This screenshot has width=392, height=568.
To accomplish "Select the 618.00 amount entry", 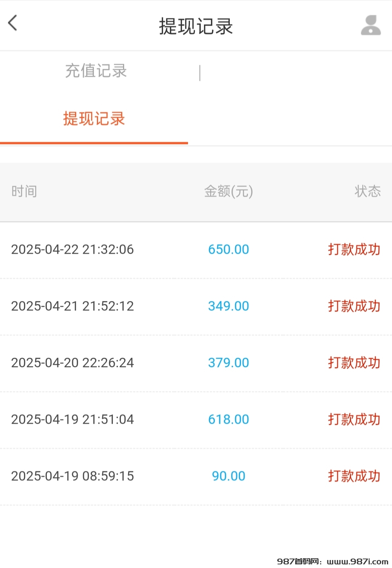I will [x=229, y=420].
